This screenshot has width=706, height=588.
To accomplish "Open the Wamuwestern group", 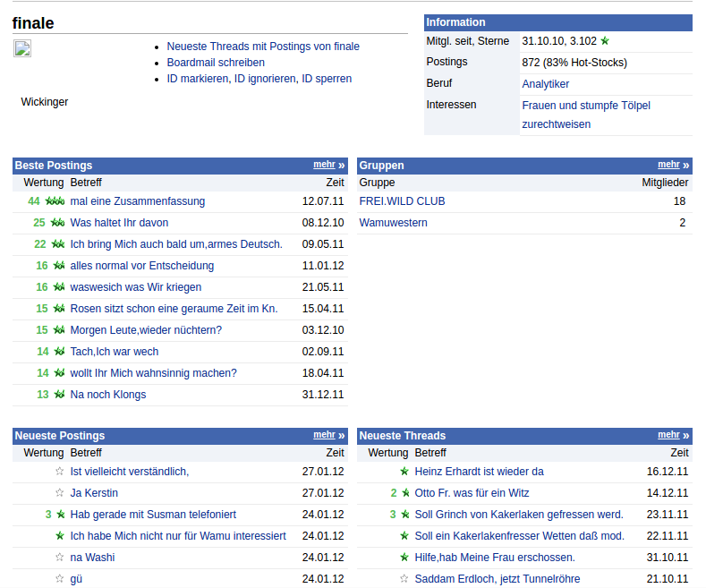I will (393, 223).
